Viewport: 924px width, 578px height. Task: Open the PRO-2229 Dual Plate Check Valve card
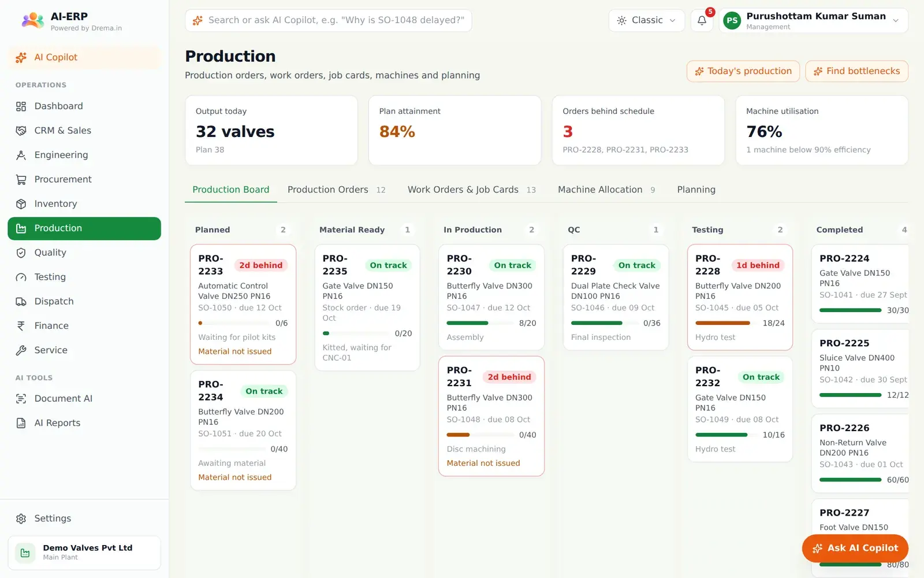pos(616,297)
